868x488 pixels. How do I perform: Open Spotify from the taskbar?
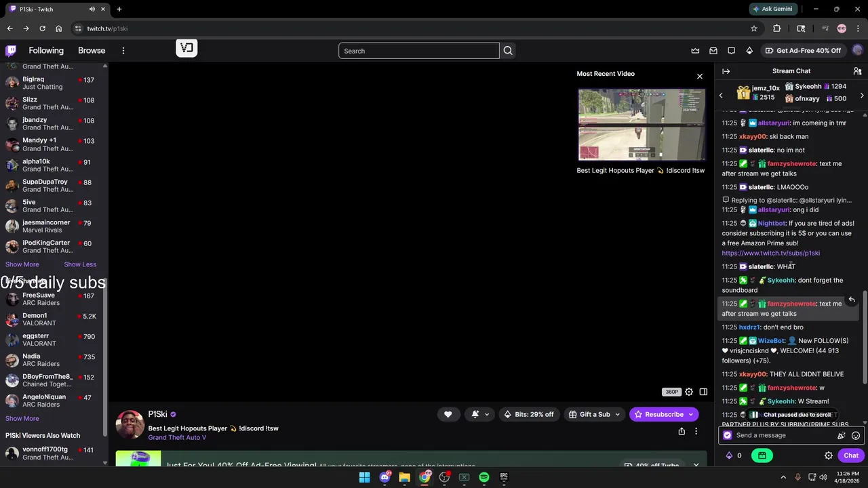pyautogui.click(x=484, y=477)
